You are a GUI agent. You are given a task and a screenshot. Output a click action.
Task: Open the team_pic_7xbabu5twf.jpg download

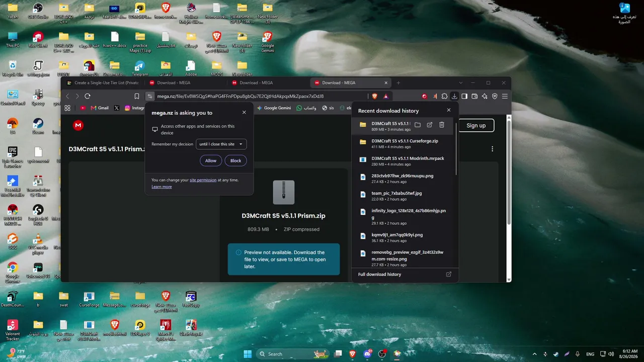point(405,196)
